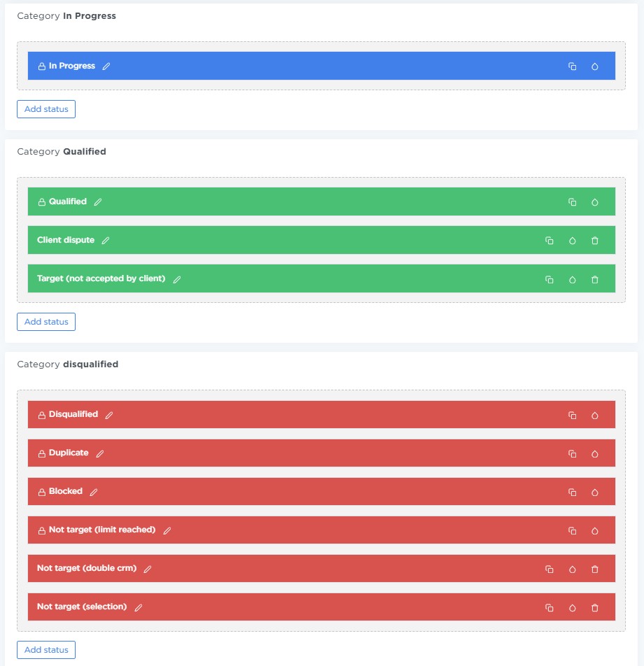Image resolution: width=644 pixels, height=666 pixels.
Task: Open color picker for Client dispute status
Action: pos(572,241)
